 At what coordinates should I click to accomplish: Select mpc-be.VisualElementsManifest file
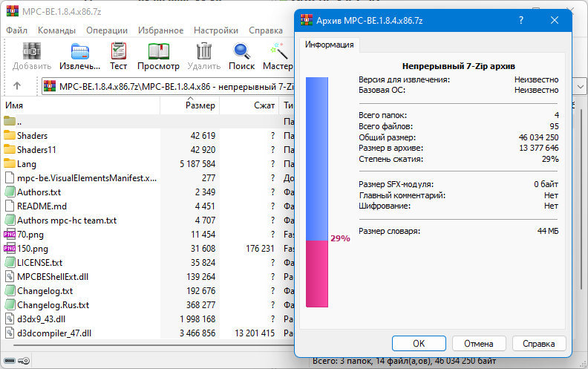pos(87,177)
